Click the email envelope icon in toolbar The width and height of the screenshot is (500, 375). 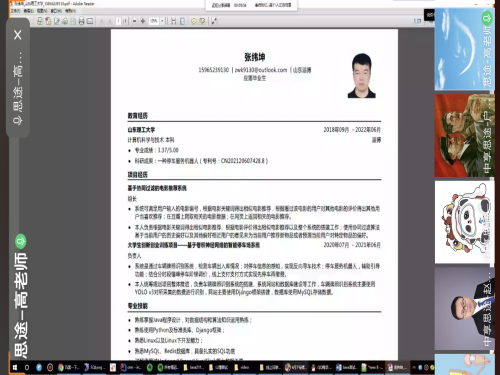tap(90, 21)
